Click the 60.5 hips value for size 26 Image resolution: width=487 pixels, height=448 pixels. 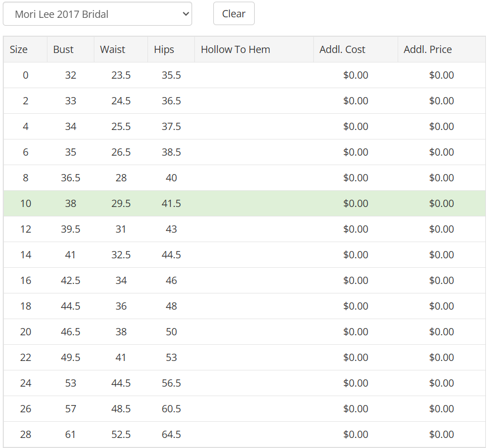click(171, 408)
